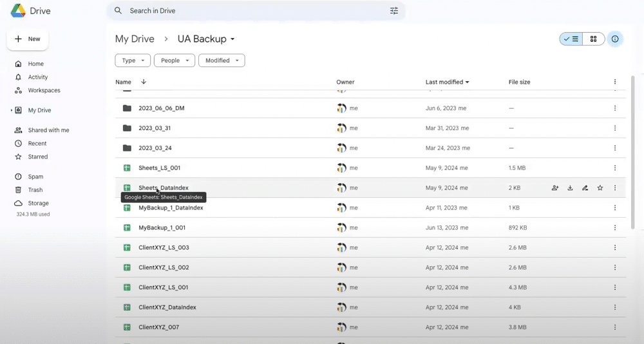Click the Owner column header
The height and width of the screenshot is (344, 644).
345,82
